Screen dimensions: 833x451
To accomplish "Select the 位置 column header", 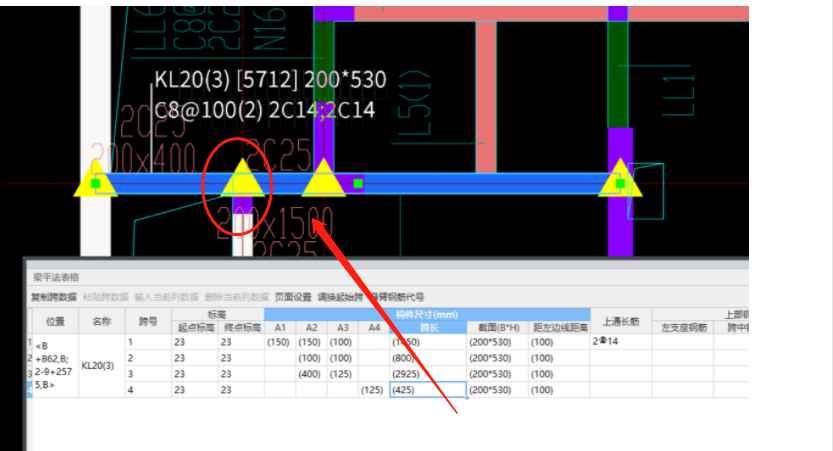I will (x=55, y=321).
